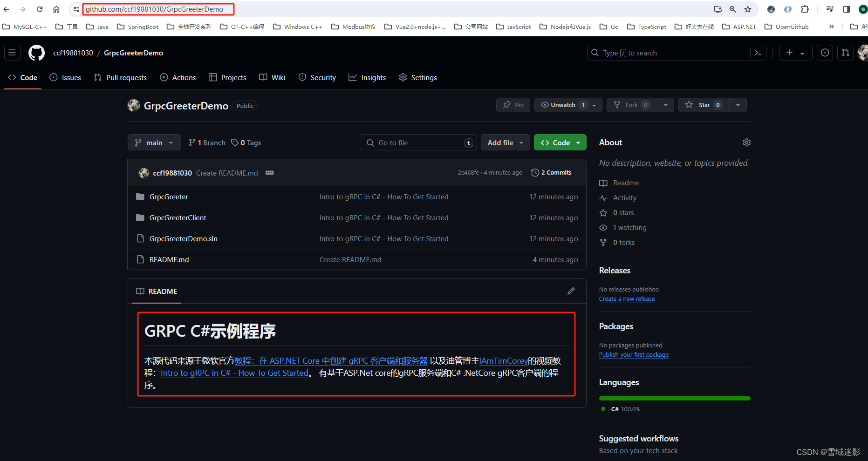Edit README with the pencil icon

pyautogui.click(x=571, y=291)
